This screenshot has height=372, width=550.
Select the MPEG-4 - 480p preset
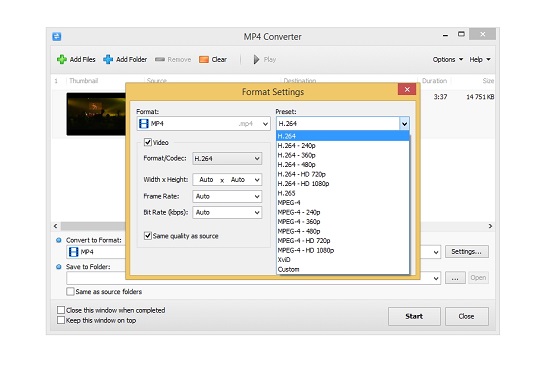point(343,231)
